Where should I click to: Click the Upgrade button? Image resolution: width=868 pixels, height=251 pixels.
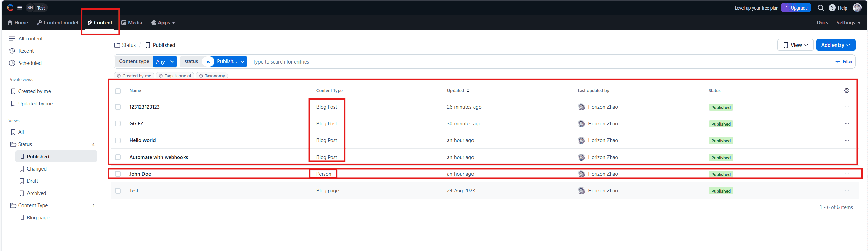point(796,8)
